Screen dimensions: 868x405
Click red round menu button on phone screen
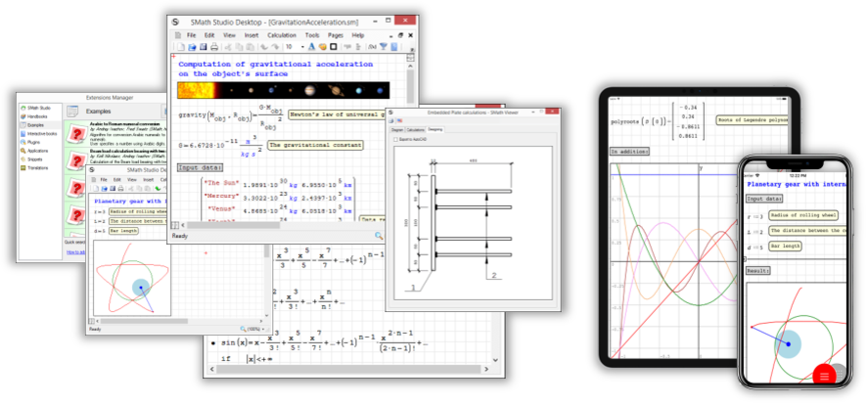point(825,377)
